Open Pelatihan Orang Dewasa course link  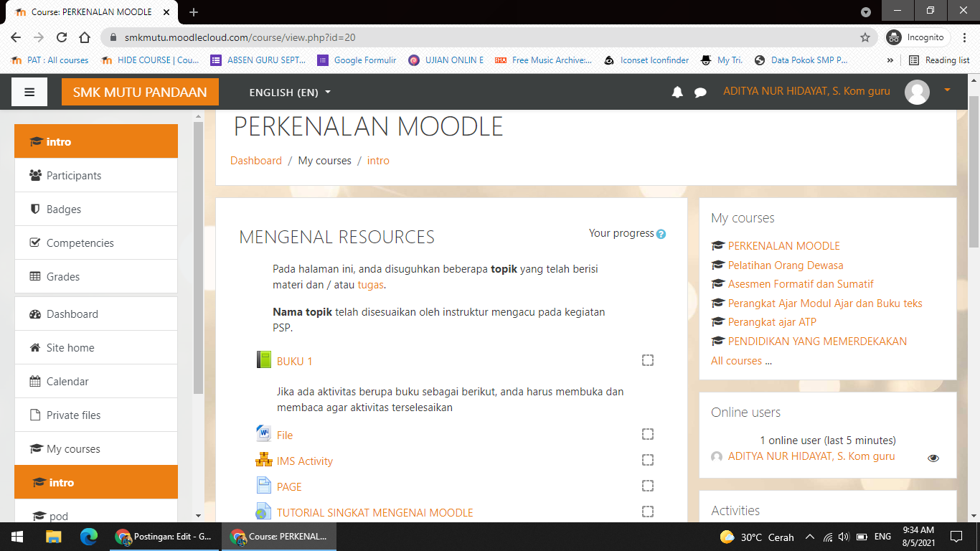click(x=786, y=265)
